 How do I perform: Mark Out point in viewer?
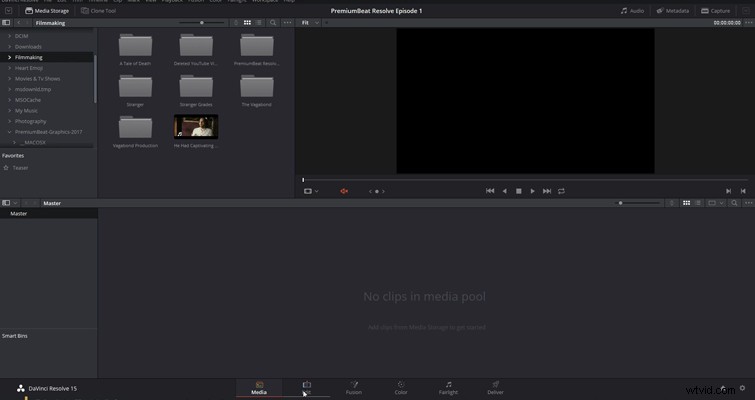click(x=743, y=191)
